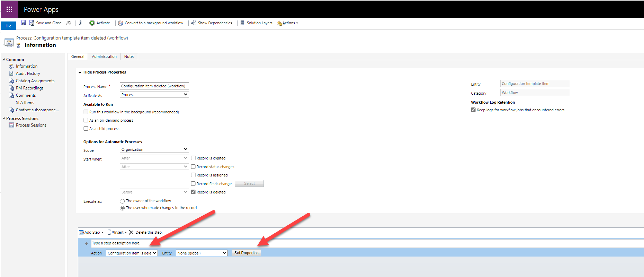The height and width of the screenshot is (277, 644).
Task: Open the Power Apps app launcher waffle
Action: [9, 9]
